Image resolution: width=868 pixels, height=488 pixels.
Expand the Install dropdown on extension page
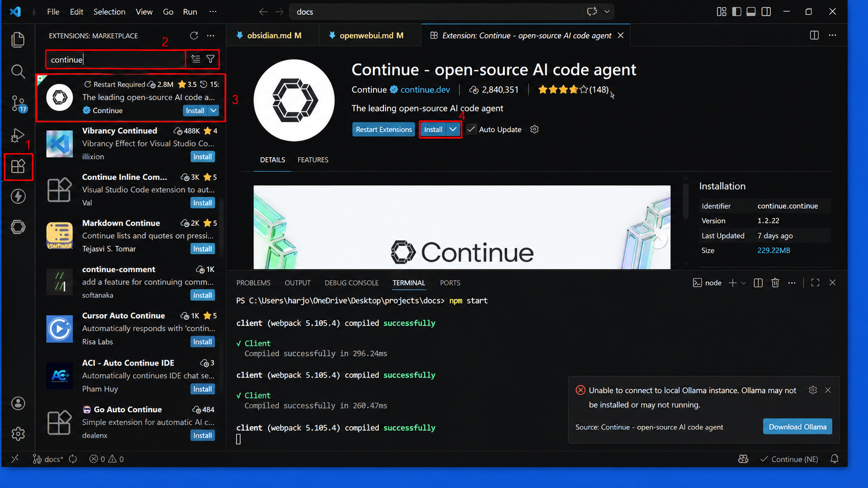click(453, 129)
